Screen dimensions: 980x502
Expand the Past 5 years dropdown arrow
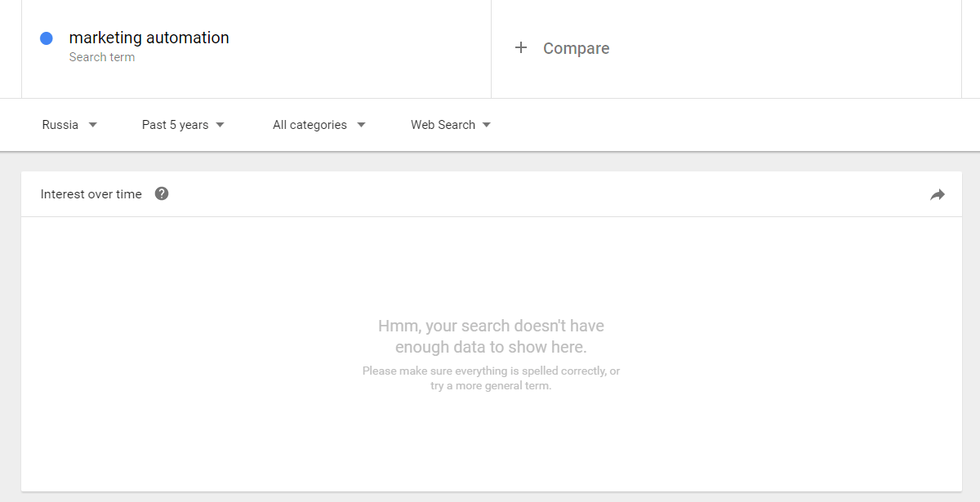220,125
